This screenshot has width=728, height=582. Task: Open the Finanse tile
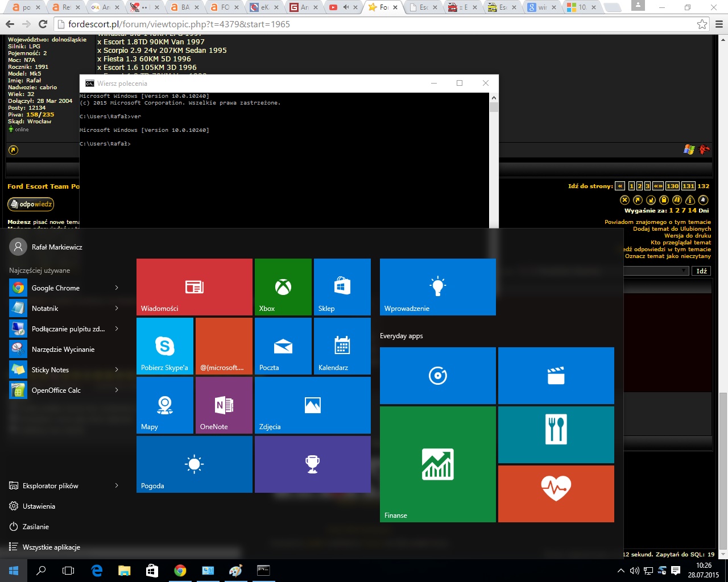coord(437,464)
